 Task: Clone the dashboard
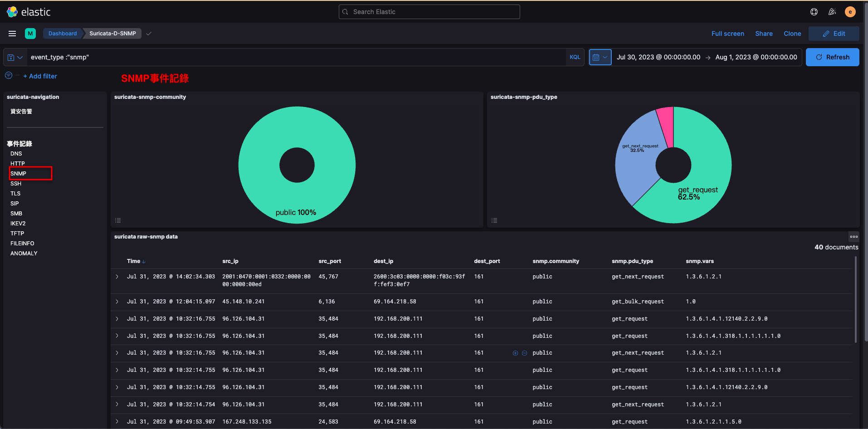click(x=792, y=34)
